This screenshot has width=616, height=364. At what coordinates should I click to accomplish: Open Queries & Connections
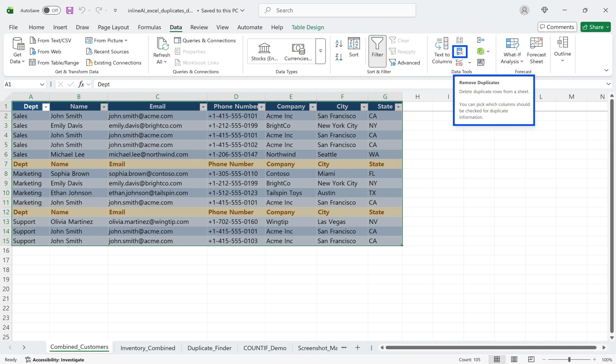click(205, 40)
